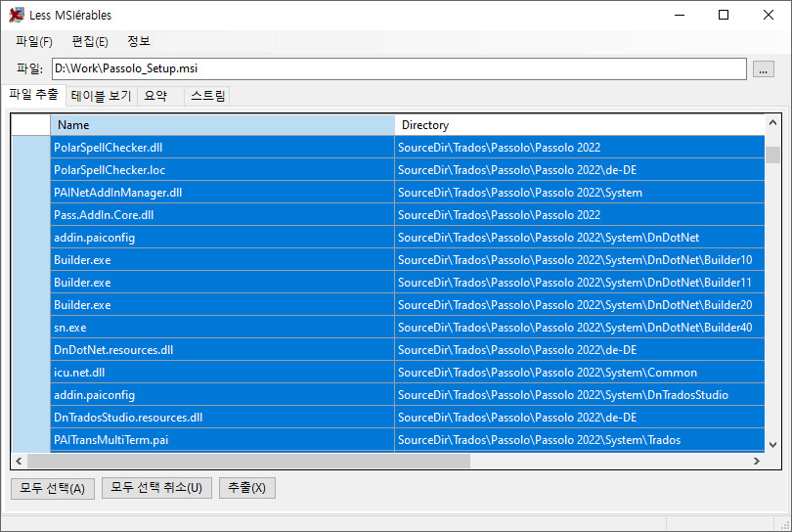792x532 pixels.
Task: Switch to the 파일 추출 tab
Action: [x=34, y=95]
